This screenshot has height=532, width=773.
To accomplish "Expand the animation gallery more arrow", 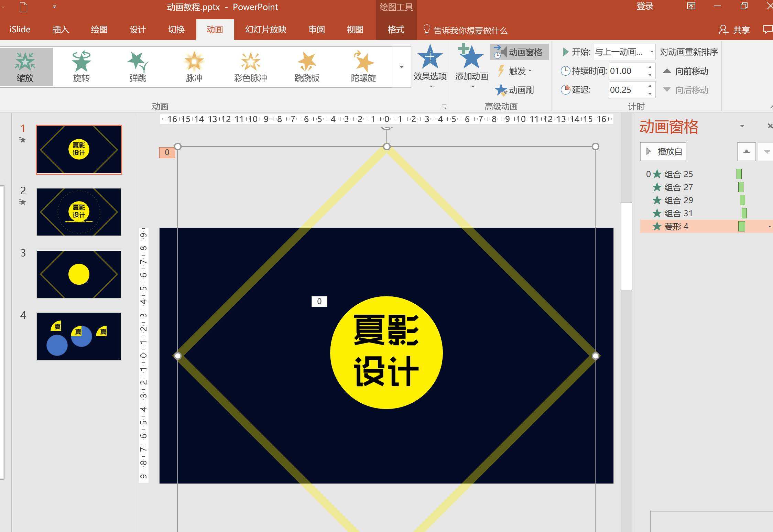I will 401,67.
